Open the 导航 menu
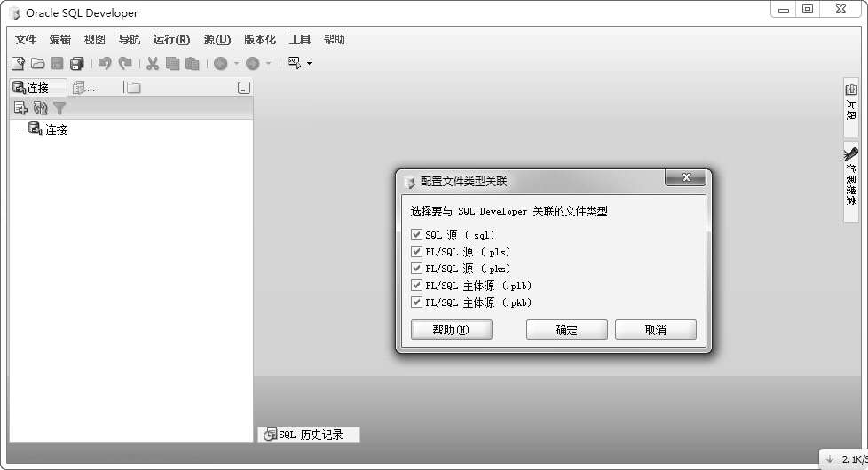The width and height of the screenshot is (868, 470). tap(130, 39)
